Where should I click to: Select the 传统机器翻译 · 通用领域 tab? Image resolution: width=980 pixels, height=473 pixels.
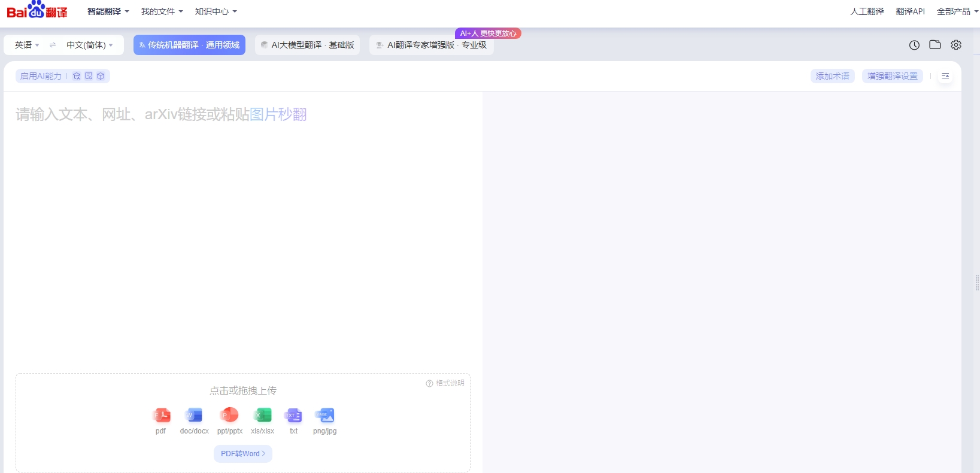(189, 45)
